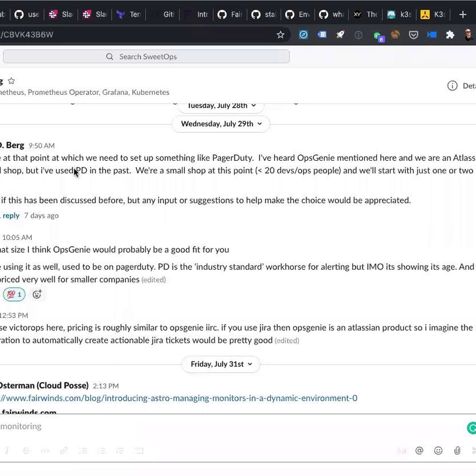This screenshot has width=476, height=476.
Task: Open the emoji picker in composer
Action: point(438,451)
